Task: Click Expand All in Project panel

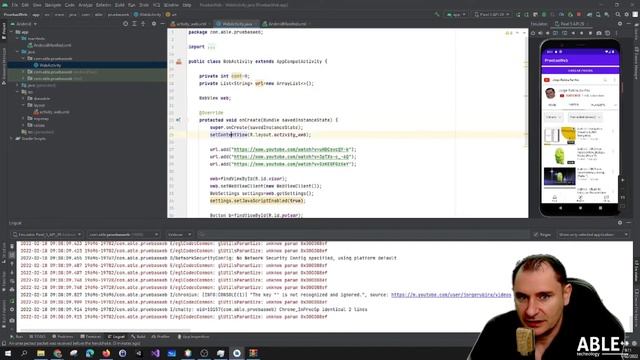Action: click(134, 24)
